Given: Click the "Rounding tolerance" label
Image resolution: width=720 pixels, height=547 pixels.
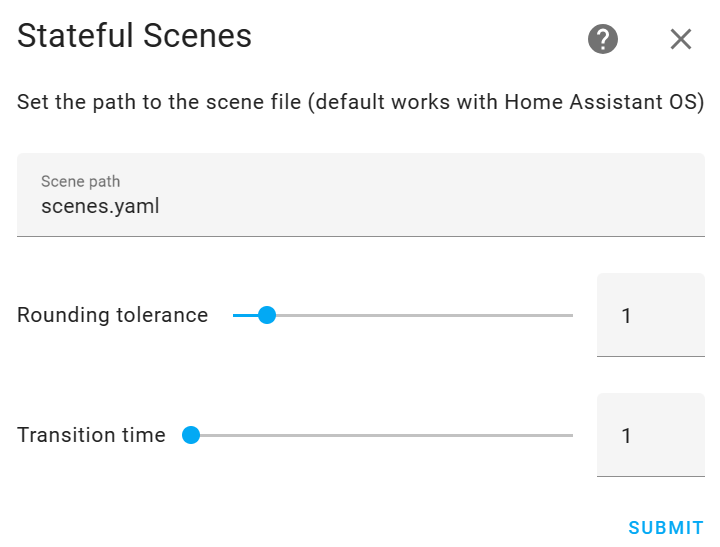Looking at the screenshot, I should (x=112, y=315).
